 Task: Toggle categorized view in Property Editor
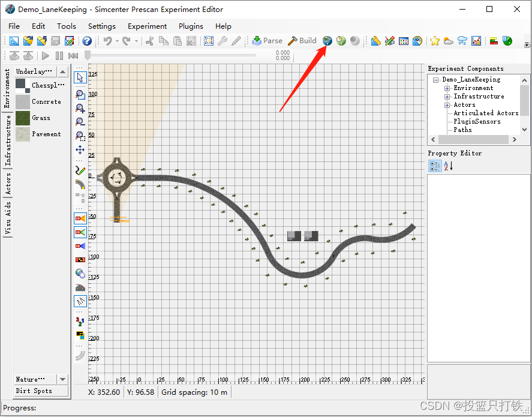click(435, 166)
